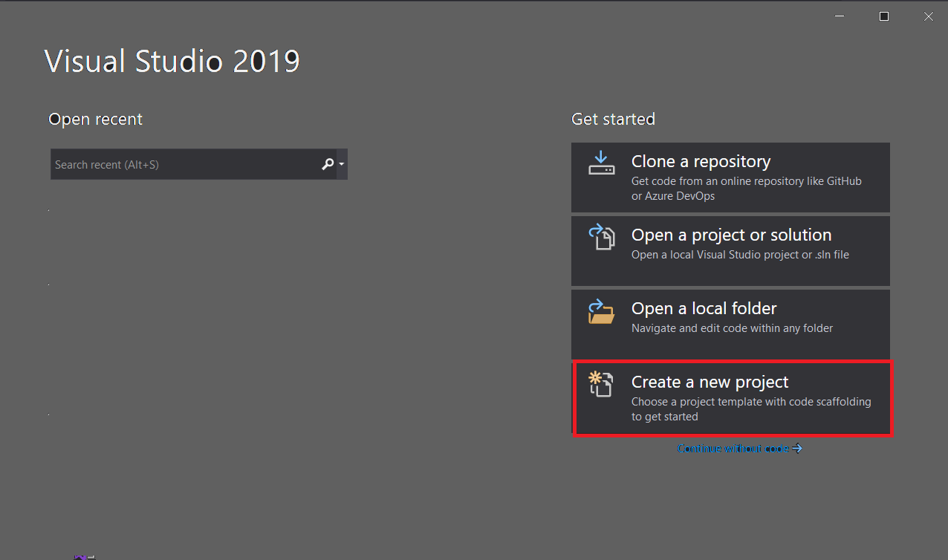The width and height of the screenshot is (948, 560).
Task: Close the Visual Studio start window
Action: point(928,16)
